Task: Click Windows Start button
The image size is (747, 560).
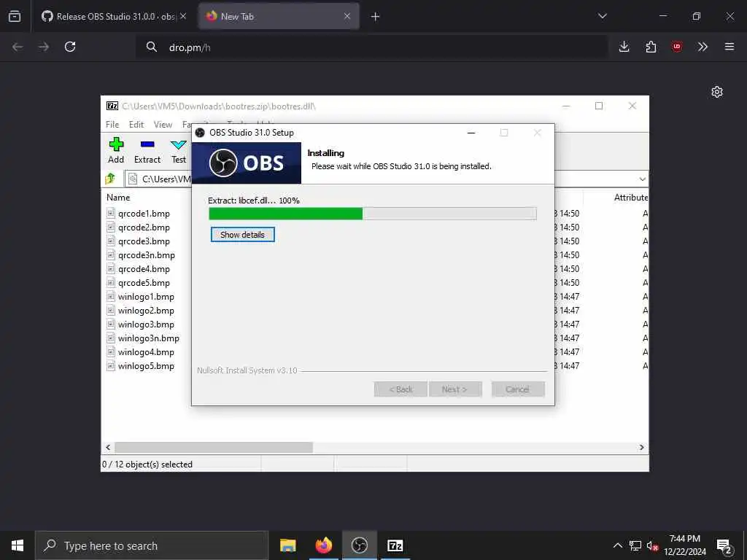Action: coord(18,545)
